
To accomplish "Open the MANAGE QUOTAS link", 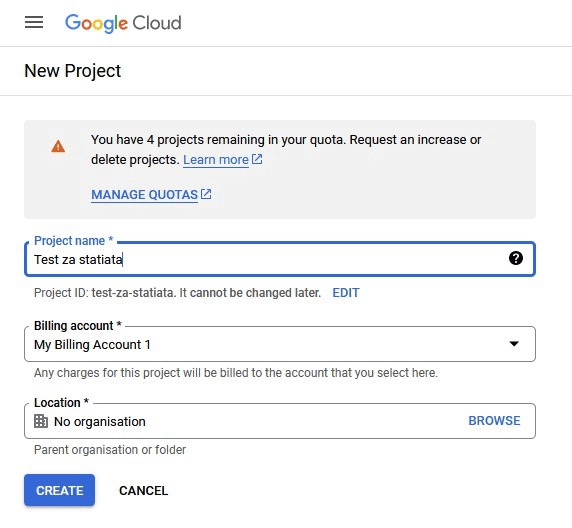I will point(144,195).
